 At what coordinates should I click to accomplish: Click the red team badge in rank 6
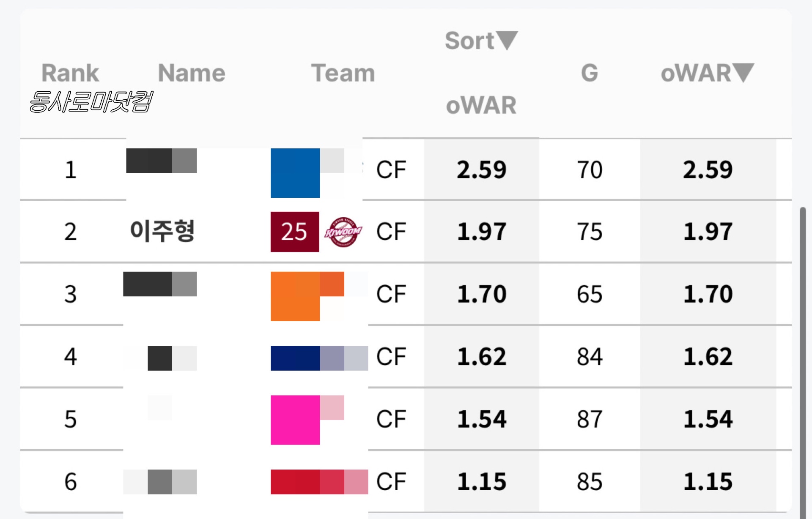pyautogui.click(x=295, y=481)
